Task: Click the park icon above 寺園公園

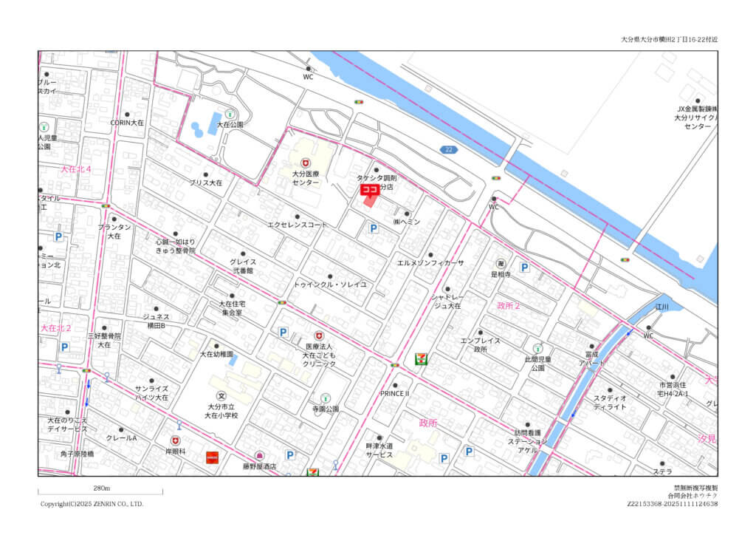Action: [x=325, y=398]
